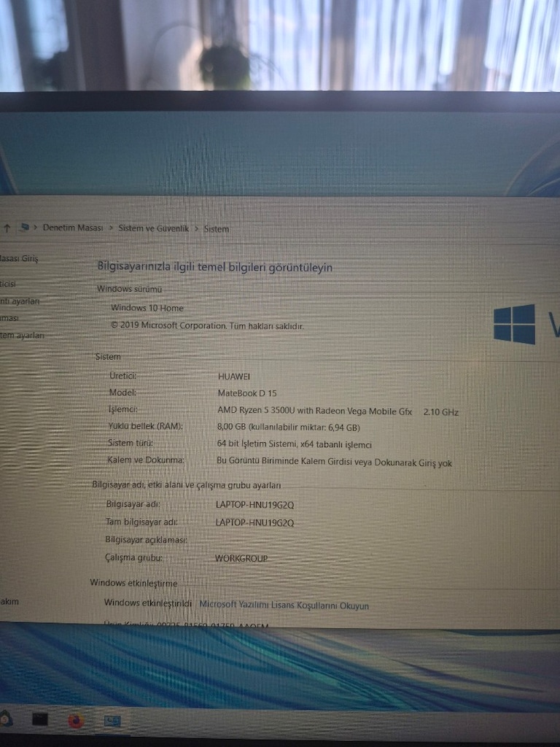Click the 'Üretici:' label
Screen dimensions: 560x747
[x=122, y=376]
